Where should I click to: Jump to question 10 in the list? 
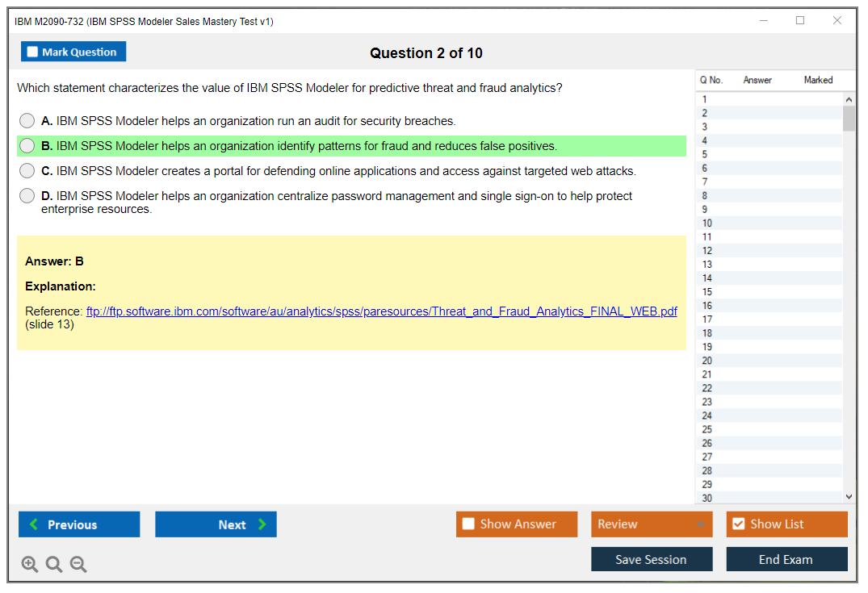[707, 223]
